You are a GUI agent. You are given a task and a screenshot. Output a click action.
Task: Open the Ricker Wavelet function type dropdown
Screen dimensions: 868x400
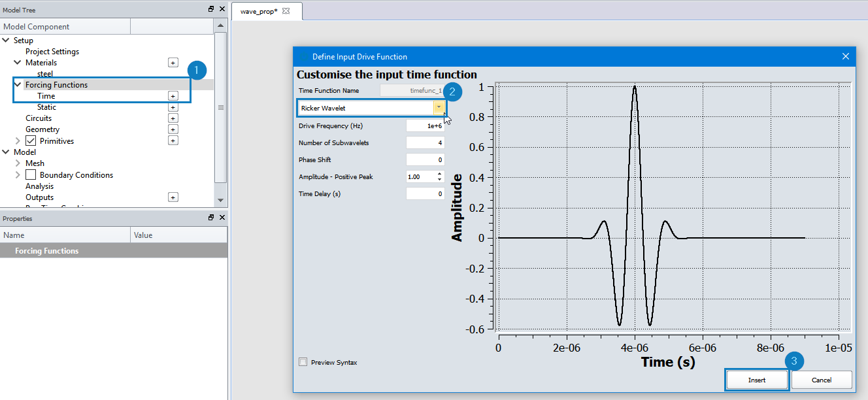tap(439, 108)
